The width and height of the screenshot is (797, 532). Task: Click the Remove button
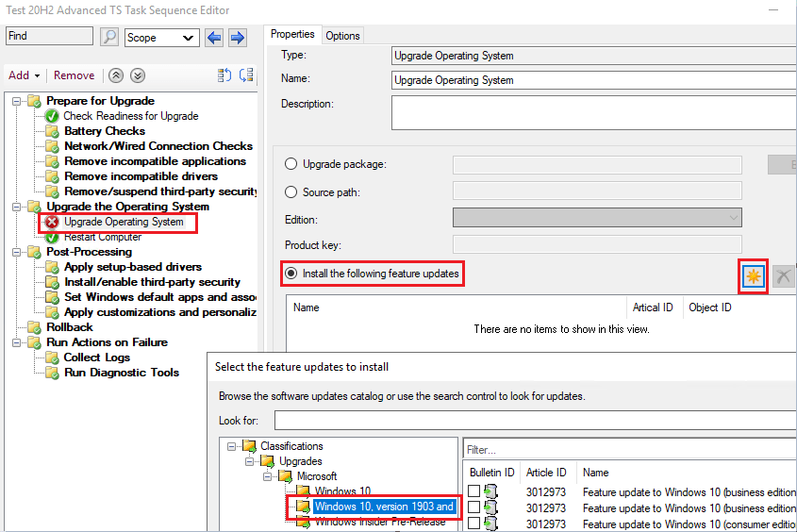coord(74,75)
